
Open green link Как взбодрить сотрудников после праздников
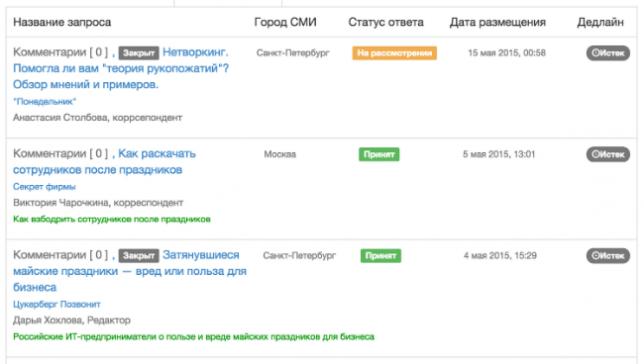point(112,219)
